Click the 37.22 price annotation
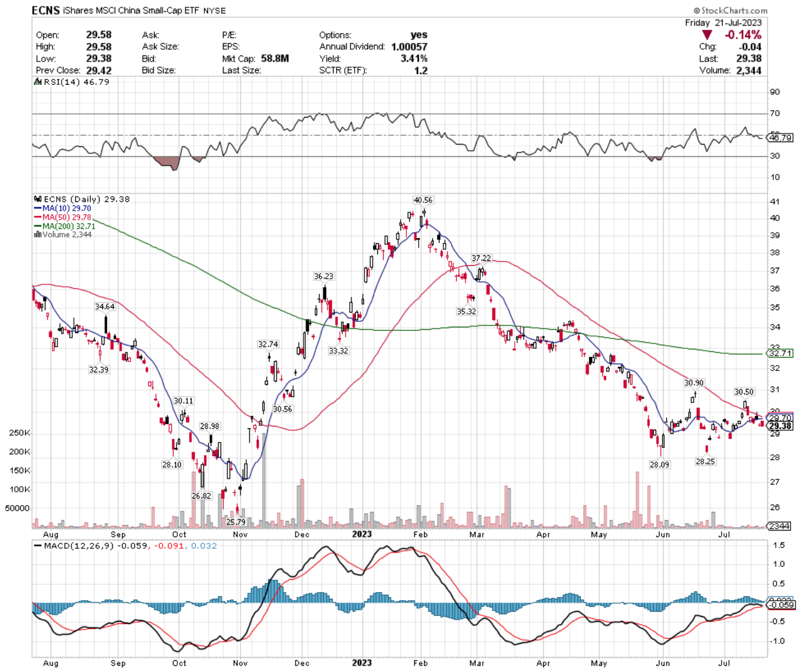This screenshot has width=809, height=672. click(481, 258)
